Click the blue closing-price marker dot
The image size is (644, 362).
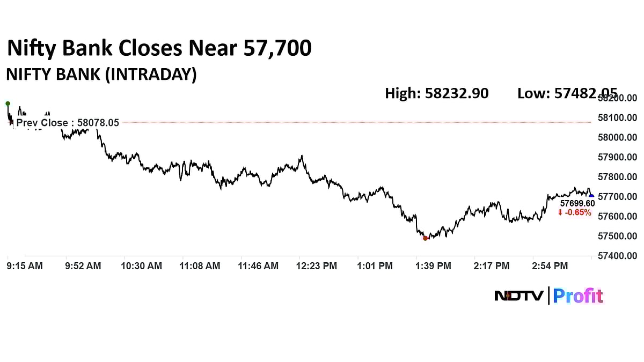pos(591,196)
